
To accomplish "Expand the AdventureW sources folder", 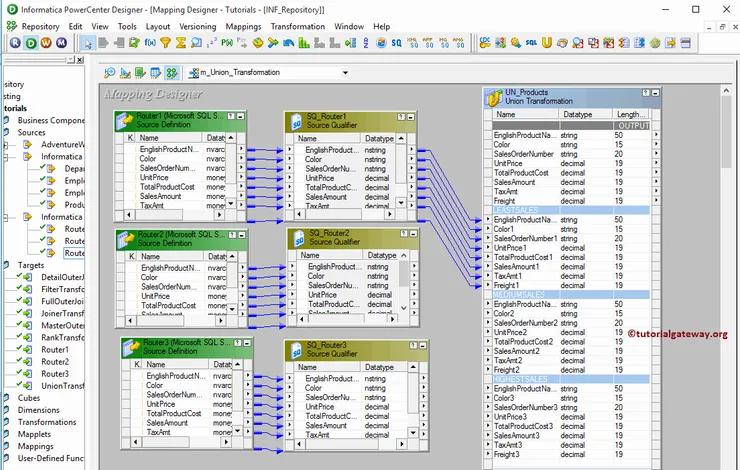I will click(6, 145).
